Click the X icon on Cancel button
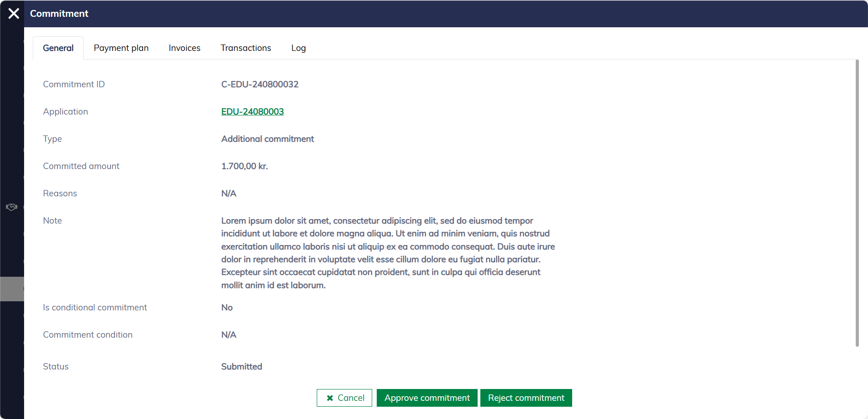Viewport: 868px width, 419px height. click(330, 398)
